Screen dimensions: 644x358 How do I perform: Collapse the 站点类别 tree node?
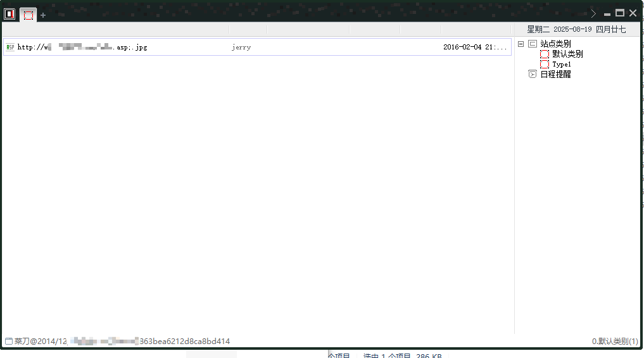[x=521, y=44]
